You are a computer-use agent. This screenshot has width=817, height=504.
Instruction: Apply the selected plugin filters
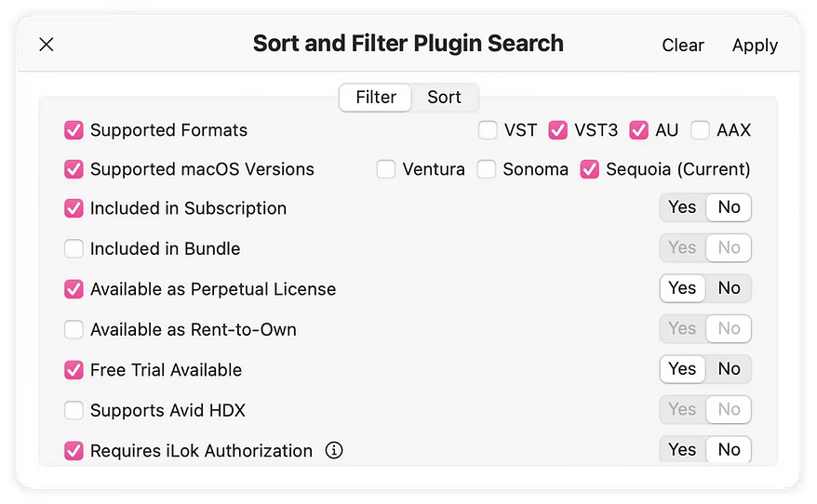[755, 46]
